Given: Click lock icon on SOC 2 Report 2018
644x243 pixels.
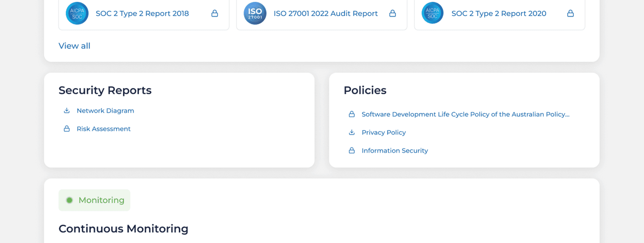Looking at the screenshot, I should click(x=215, y=13).
